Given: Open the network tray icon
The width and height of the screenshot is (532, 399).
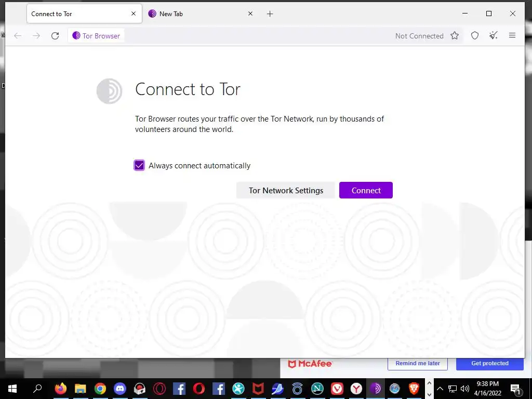Looking at the screenshot, I should click(x=453, y=389).
